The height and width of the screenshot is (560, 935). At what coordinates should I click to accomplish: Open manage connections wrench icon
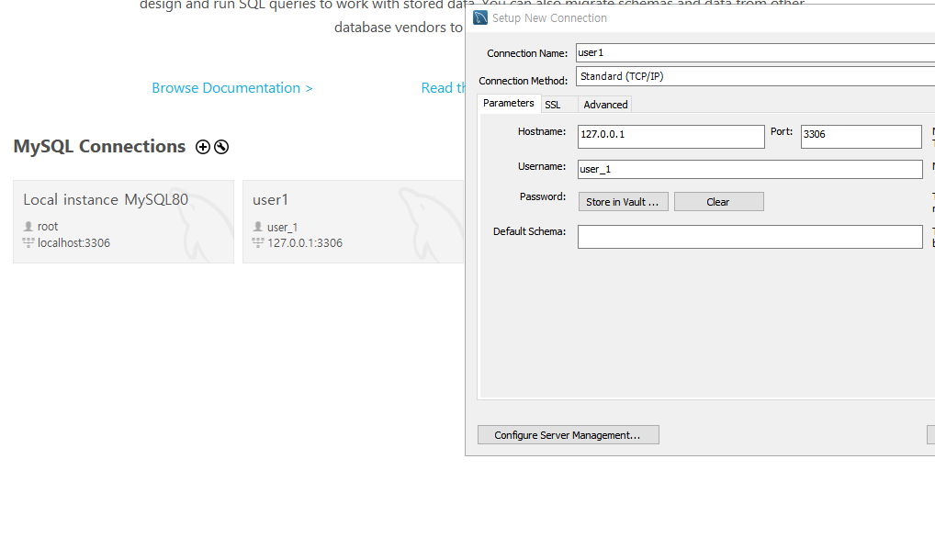(x=221, y=147)
